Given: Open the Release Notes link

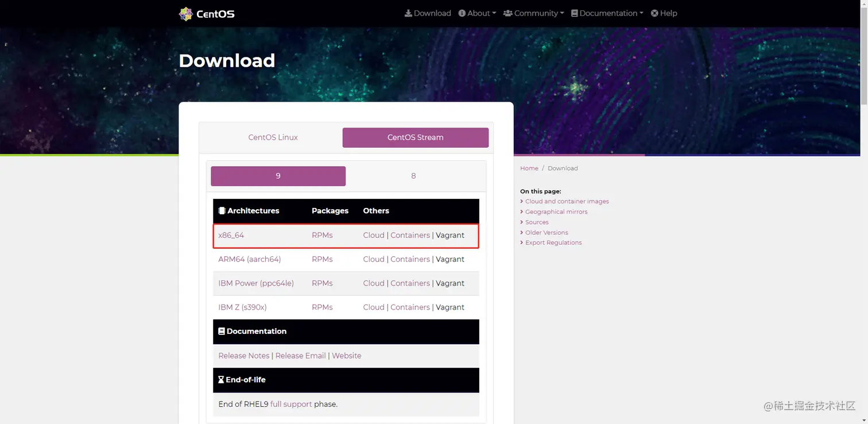Looking at the screenshot, I should pos(244,356).
